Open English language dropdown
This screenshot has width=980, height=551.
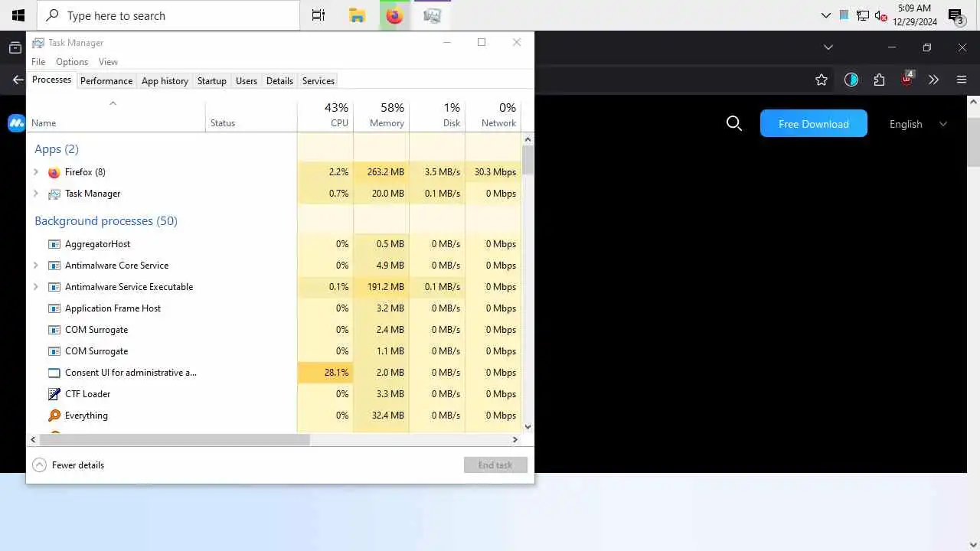(x=918, y=124)
